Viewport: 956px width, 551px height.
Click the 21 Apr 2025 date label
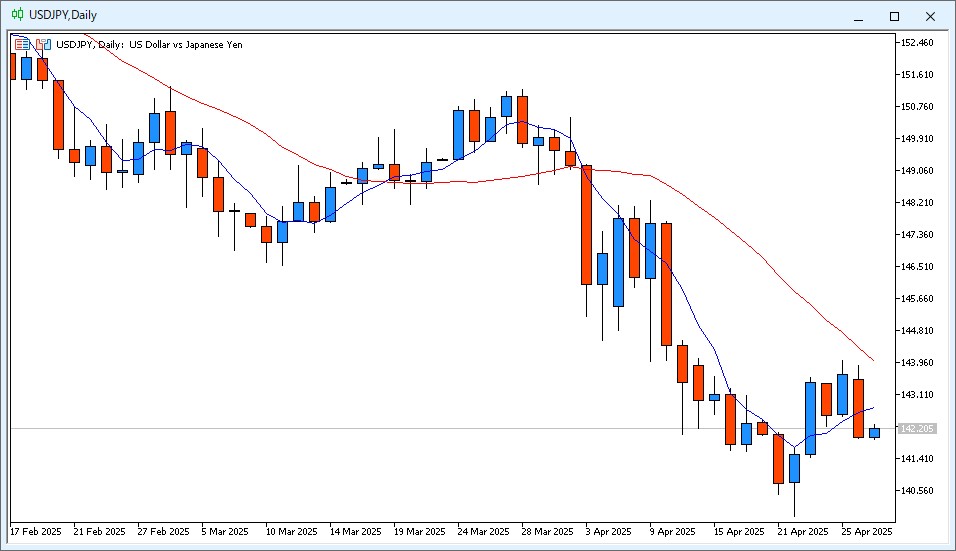pos(803,531)
